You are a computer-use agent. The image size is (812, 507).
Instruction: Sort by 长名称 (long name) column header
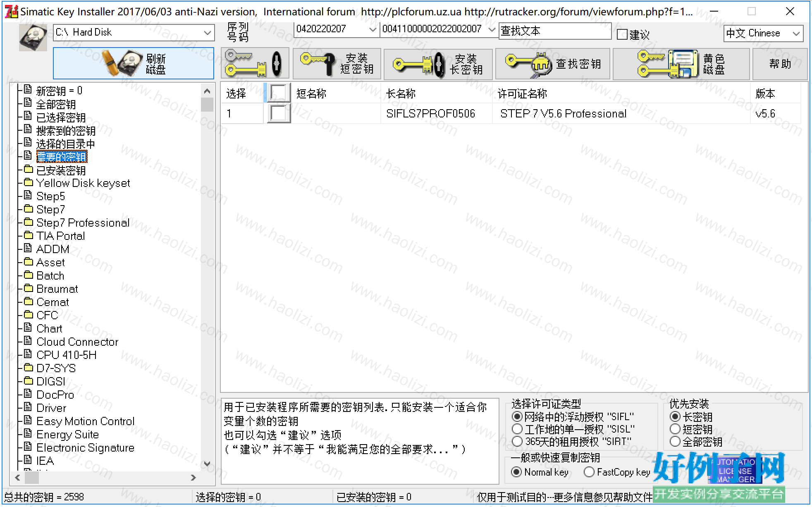coord(436,93)
